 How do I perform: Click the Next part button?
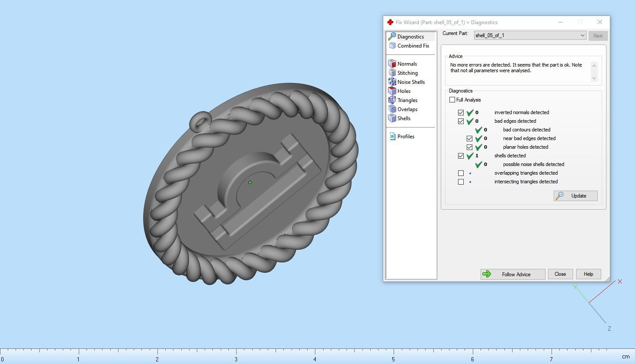coord(598,36)
